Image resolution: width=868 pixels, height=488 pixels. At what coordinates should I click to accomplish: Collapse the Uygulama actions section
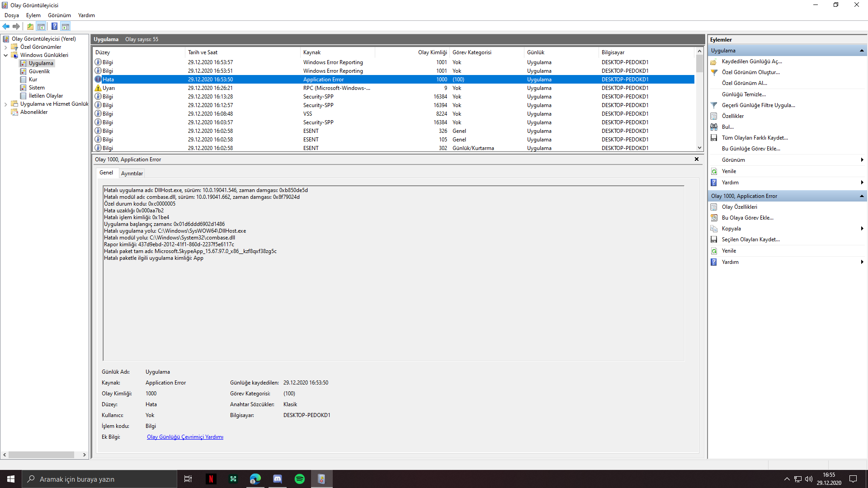click(x=862, y=51)
